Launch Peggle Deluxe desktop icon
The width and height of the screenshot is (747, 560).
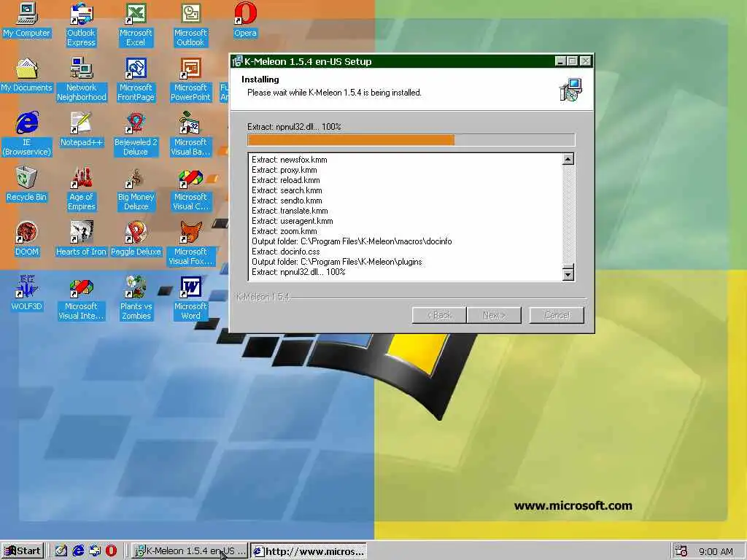coord(136,239)
